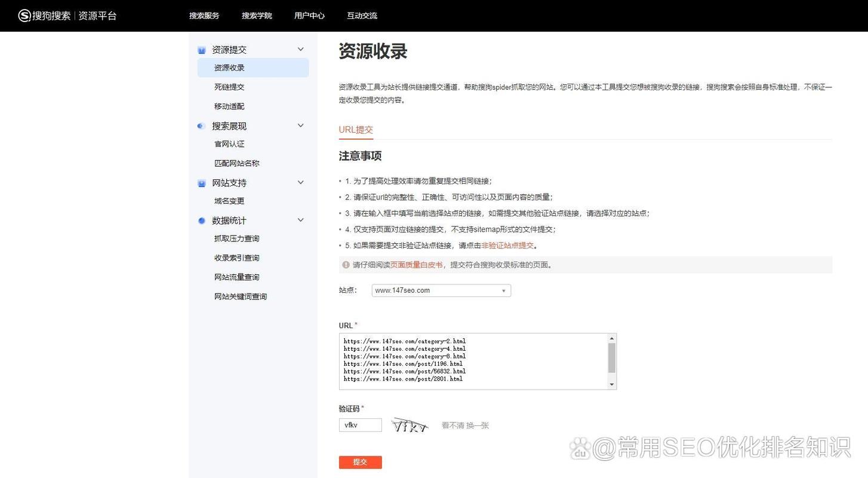Click the line https://www.147seo.com/post/56832.html
868x478 pixels.
click(x=404, y=371)
